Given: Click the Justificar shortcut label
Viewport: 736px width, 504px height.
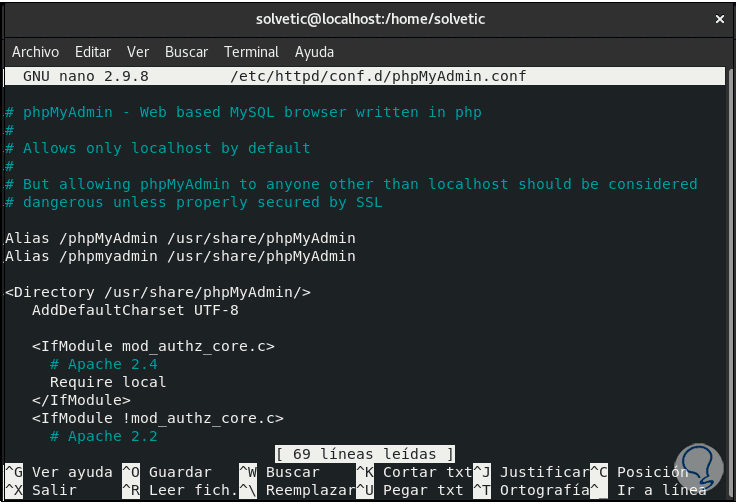Looking at the screenshot, I should click(544, 472).
